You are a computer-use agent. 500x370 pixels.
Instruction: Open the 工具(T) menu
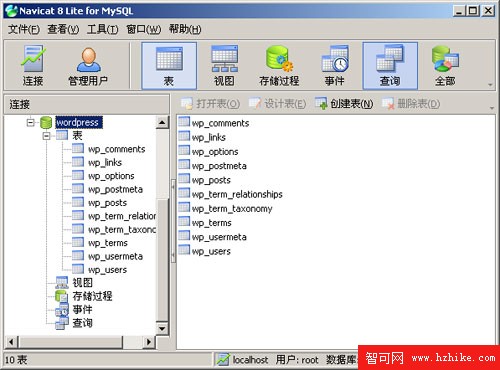click(x=102, y=29)
